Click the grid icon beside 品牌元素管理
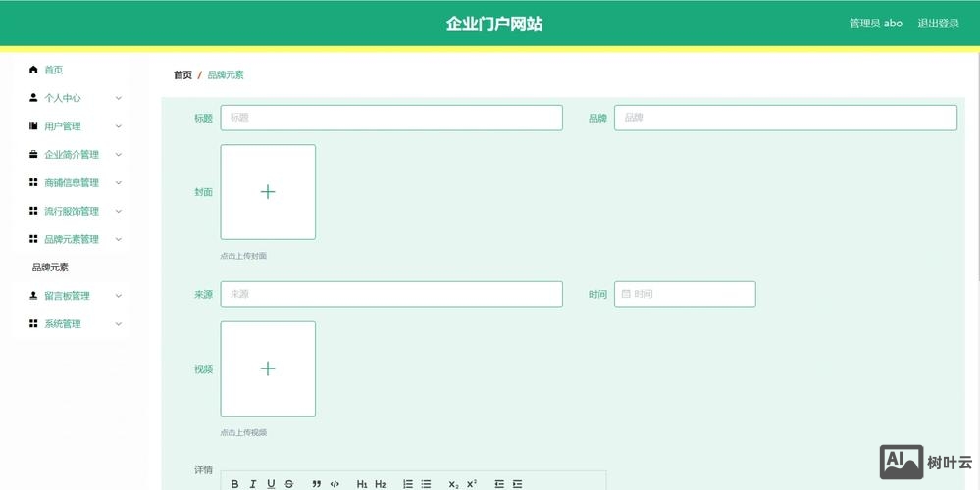Viewport: 980px width, 490px height. click(x=33, y=239)
